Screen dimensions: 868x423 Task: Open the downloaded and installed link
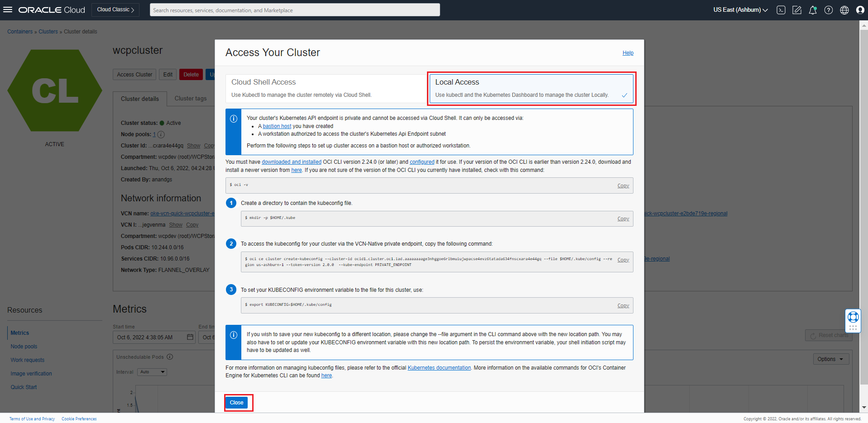point(292,162)
